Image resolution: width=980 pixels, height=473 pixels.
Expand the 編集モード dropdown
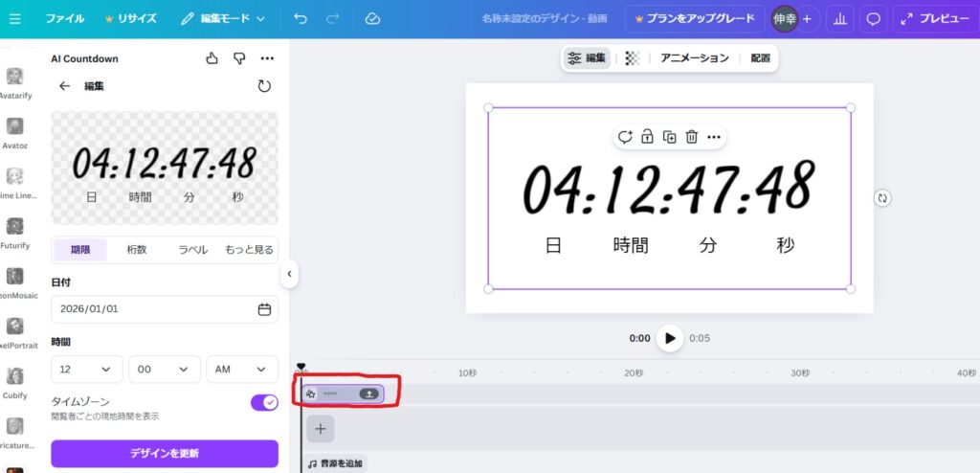[x=222, y=18]
